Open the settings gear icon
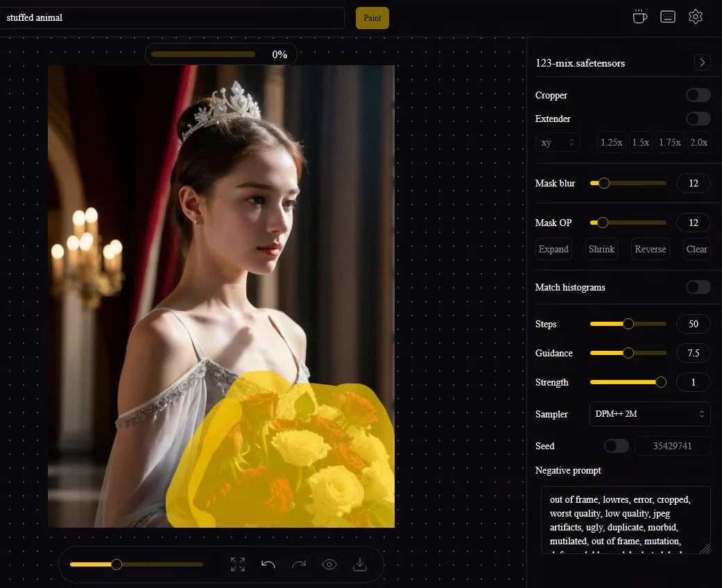 click(x=695, y=17)
